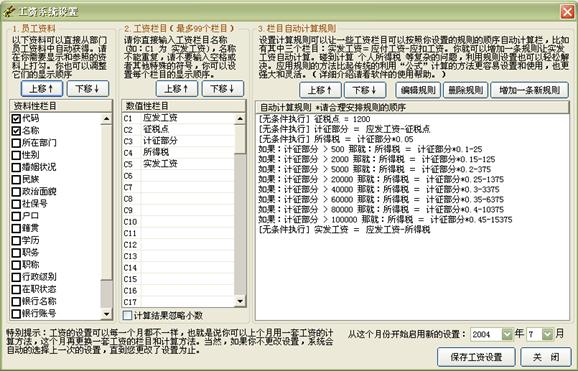Image resolution: width=578 pixels, height=371 pixels.
Task: Select the C1 应发工资 row
Action: [x=178, y=118]
